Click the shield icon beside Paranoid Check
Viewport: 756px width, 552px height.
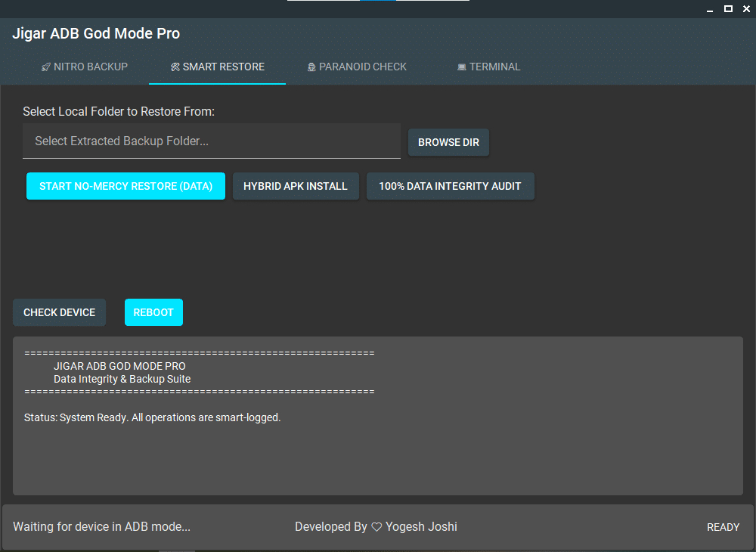[311, 67]
